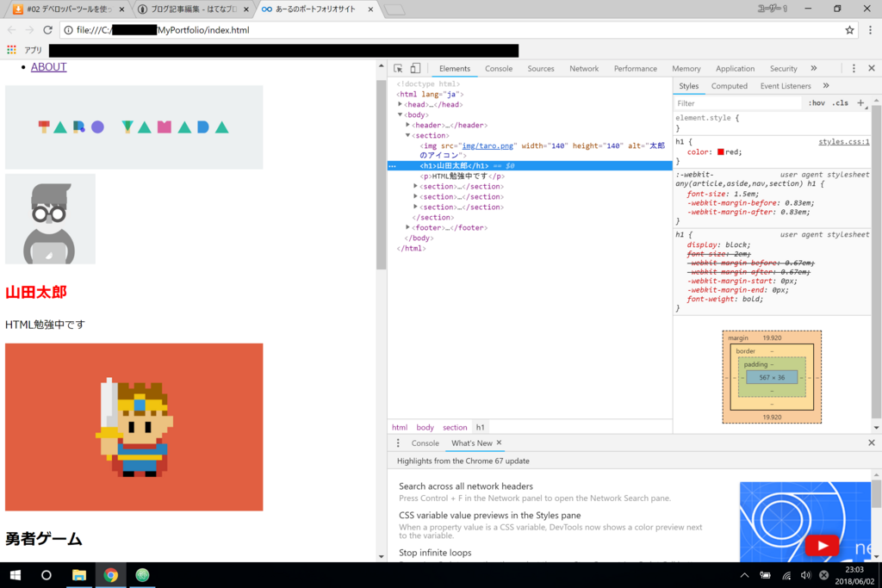Go back to the previous page

point(12,30)
